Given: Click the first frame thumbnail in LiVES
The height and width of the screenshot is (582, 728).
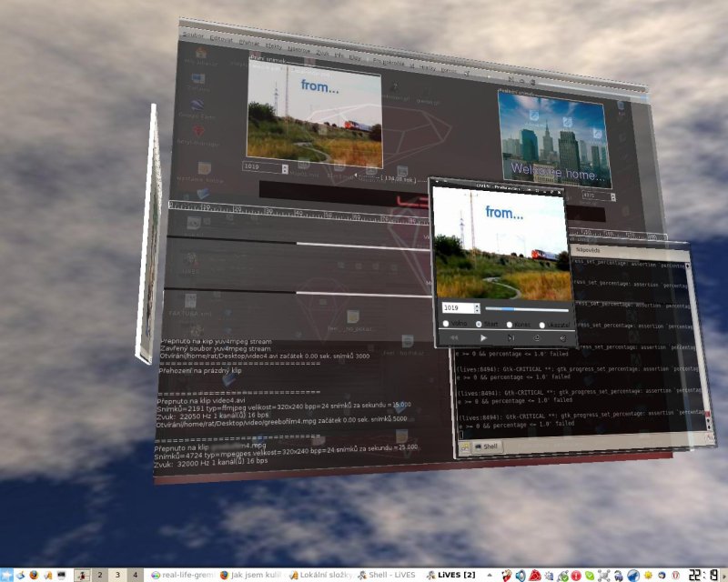Looking at the screenshot, I should click(315, 115).
